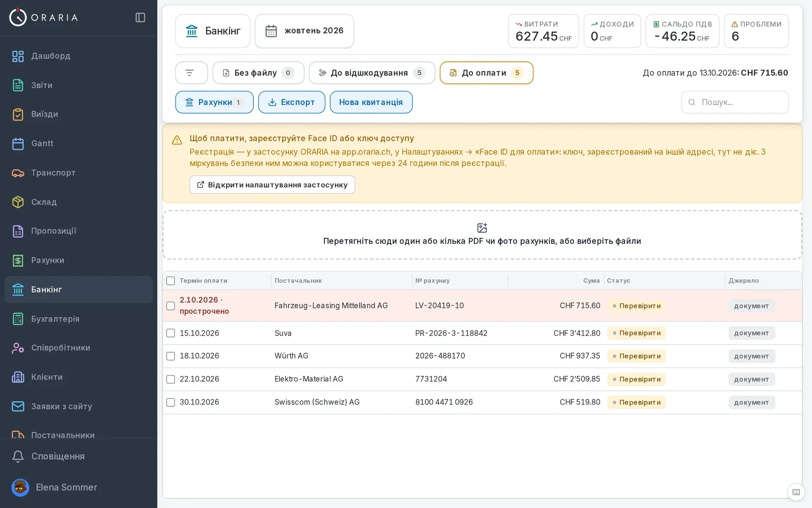Click the ORARIA clock logo
812x508 pixels.
18,17
